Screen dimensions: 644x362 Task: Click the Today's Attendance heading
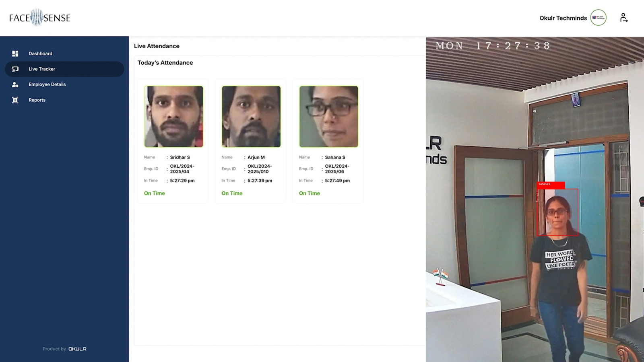click(x=165, y=63)
